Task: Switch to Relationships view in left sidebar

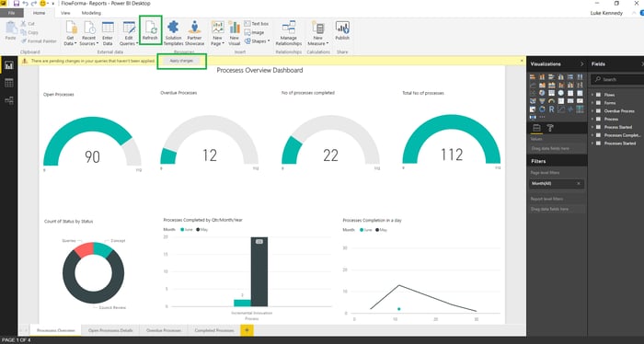Action: 8,100
